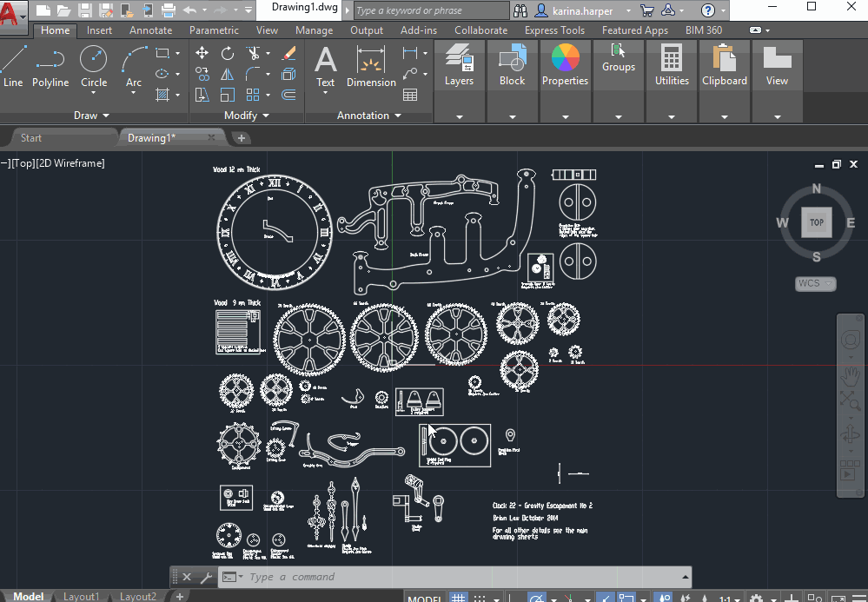Toggle snap mode in status bar

click(480, 599)
